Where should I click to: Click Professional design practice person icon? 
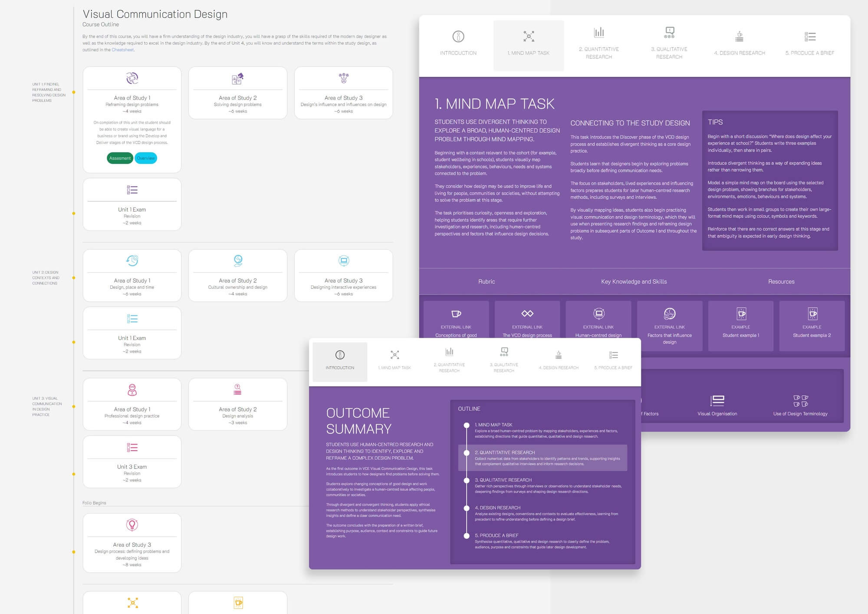pyautogui.click(x=132, y=390)
